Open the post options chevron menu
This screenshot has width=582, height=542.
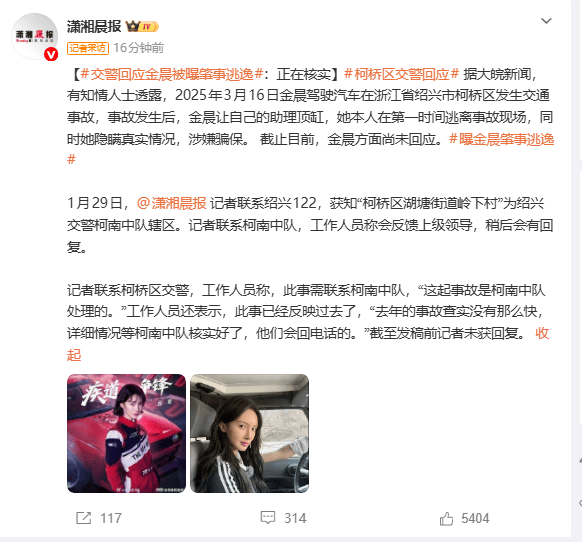coord(546,21)
